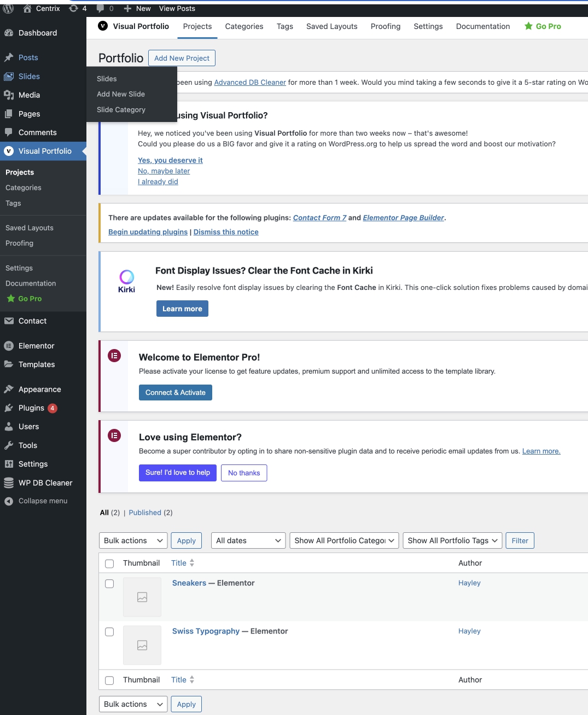The width and height of the screenshot is (588, 715).
Task: Select Add New Slide from flyout menu
Action: (121, 94)
